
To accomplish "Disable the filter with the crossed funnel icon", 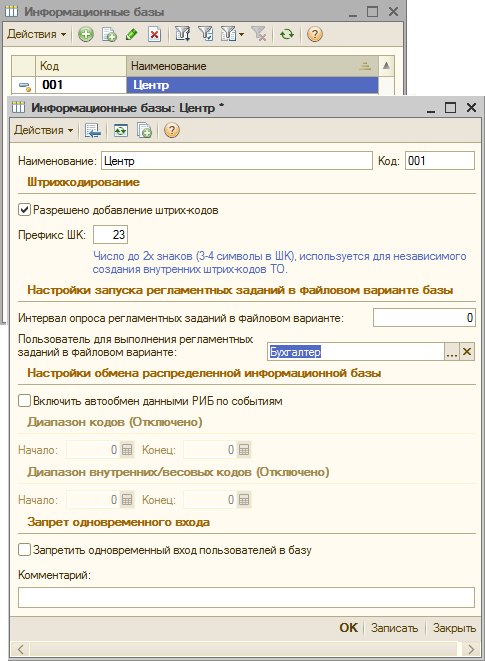I will point(259,34).
